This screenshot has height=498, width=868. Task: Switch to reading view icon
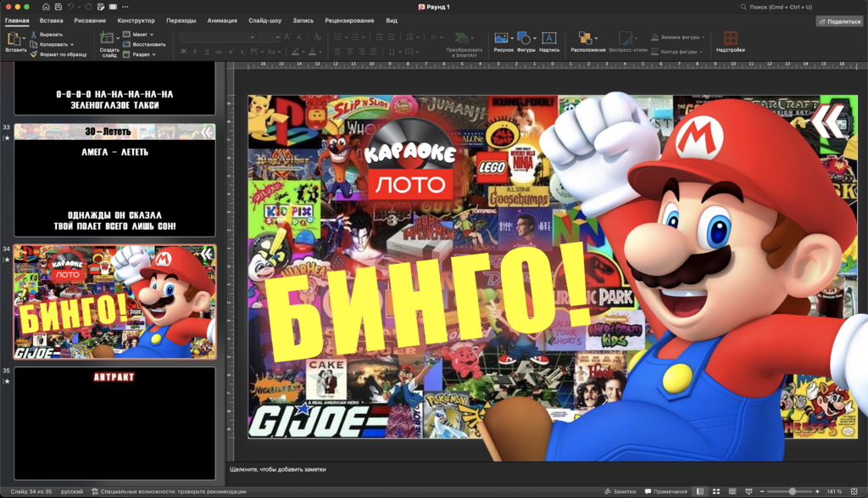pos(732,491)
